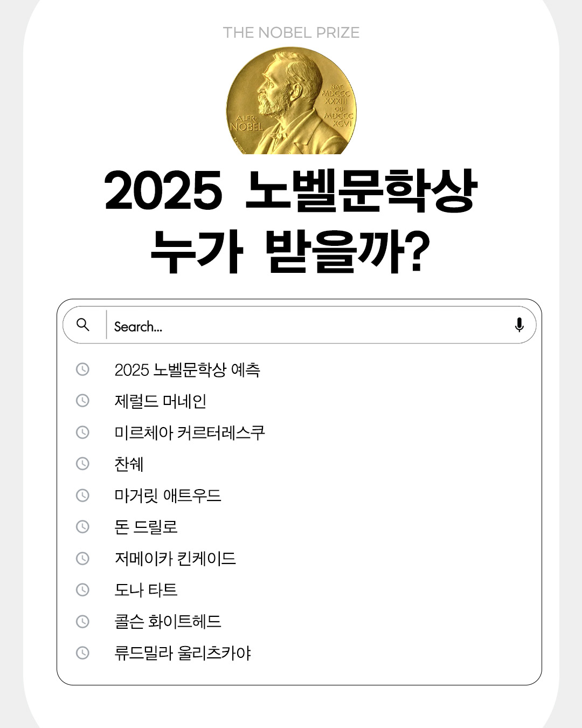Click the clock icon beside 콜슨 화이트헤드
582x728 pixels.
[82, 621]
